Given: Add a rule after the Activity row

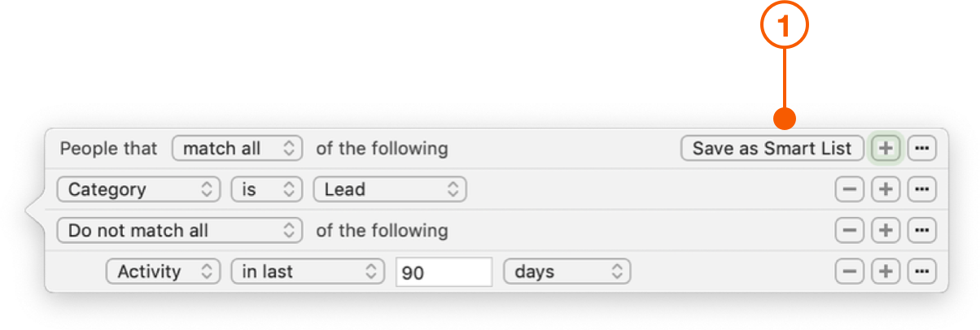Looking at the screenshot, I should (886, 271).
